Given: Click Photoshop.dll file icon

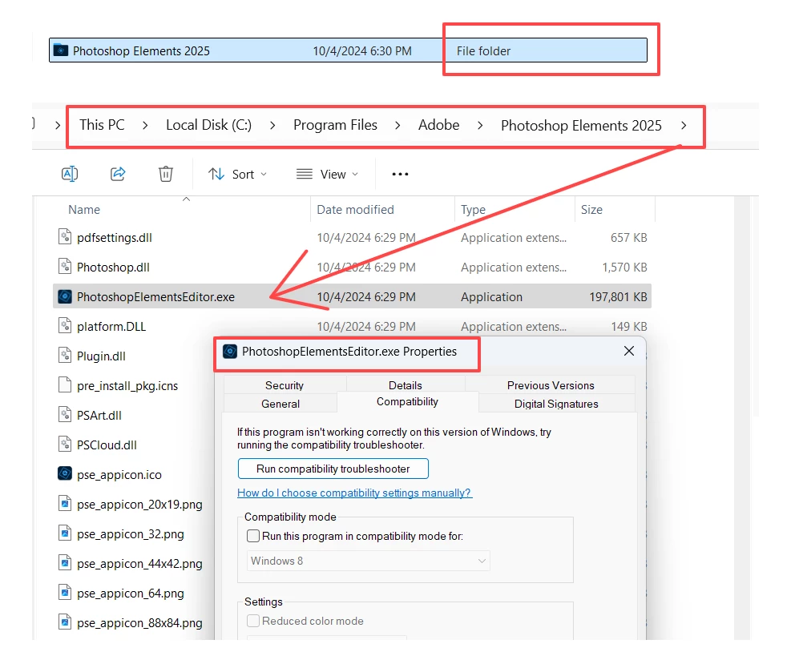Looking at the screenshot, I should pos(65,266).
